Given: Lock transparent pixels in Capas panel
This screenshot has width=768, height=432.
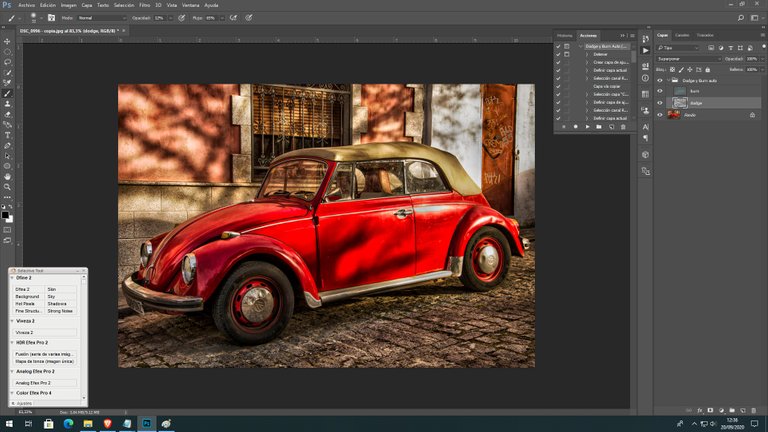Looking at the screenshot, I should [672, 70].
